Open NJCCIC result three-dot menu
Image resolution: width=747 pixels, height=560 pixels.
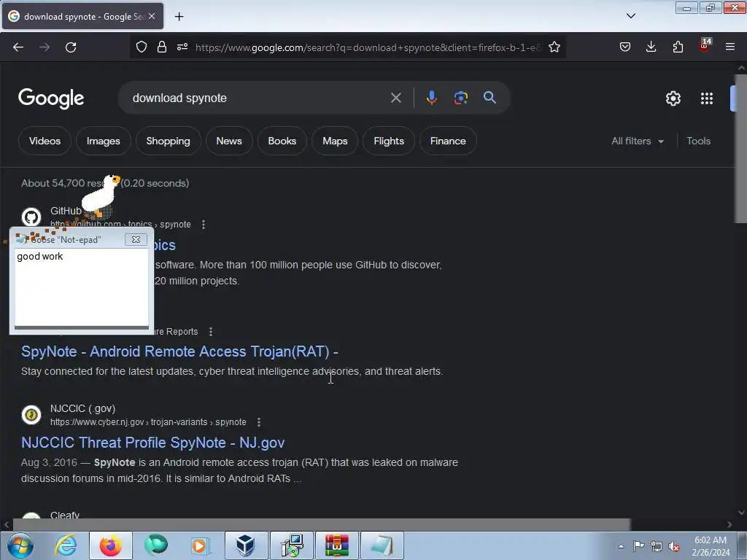pos(259,422)
